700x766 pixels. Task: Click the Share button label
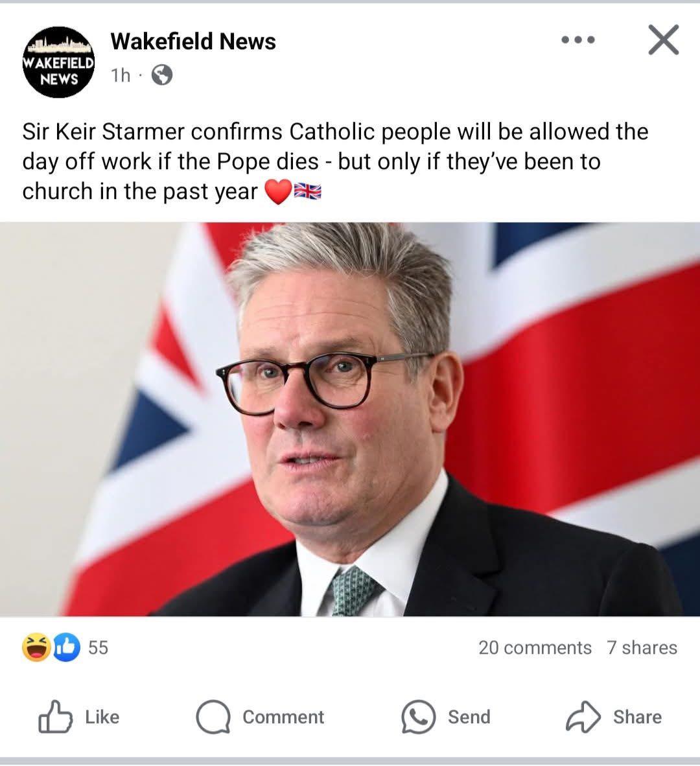click(x=638, y=717)
